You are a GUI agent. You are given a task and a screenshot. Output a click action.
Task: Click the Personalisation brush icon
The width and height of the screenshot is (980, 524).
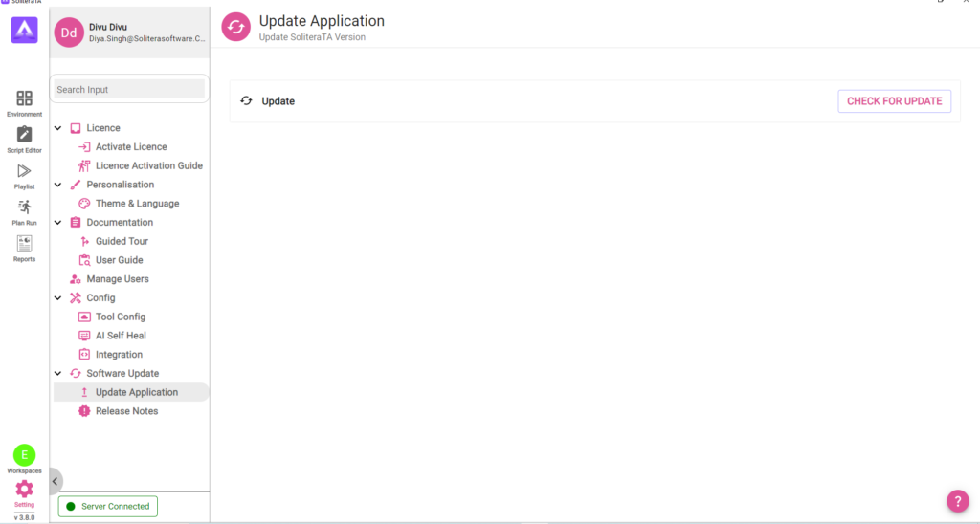(76, 185)
